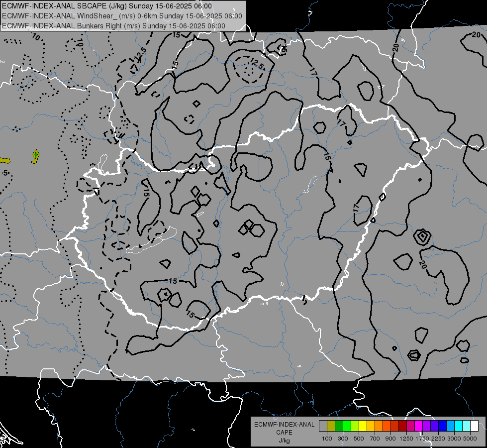Viewport: 487px width, 448px height.
Task: Click the legend value 1250
Action: click(x=406, y=439)
